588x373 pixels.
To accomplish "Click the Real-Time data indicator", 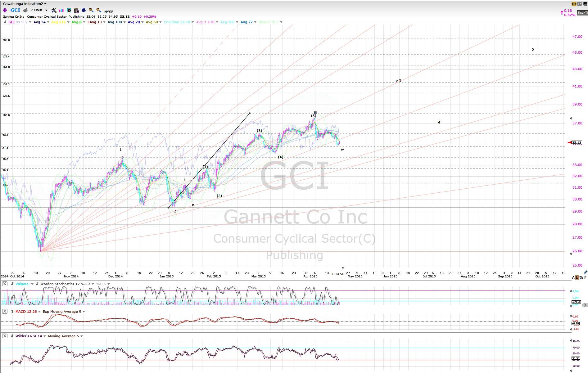I will 582,13.
